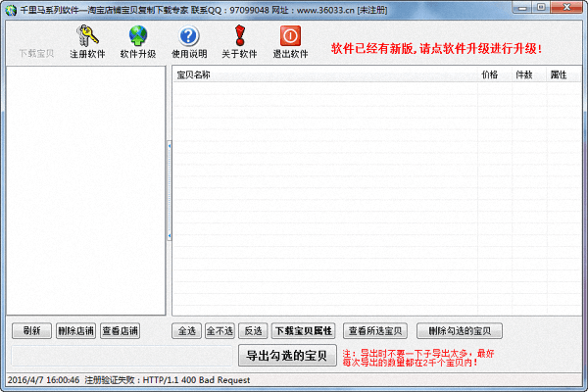Click the red export note text
Image resolution: width=588 pixels, height=392 pixels.
pyautogui.click(x=418, y=358)
